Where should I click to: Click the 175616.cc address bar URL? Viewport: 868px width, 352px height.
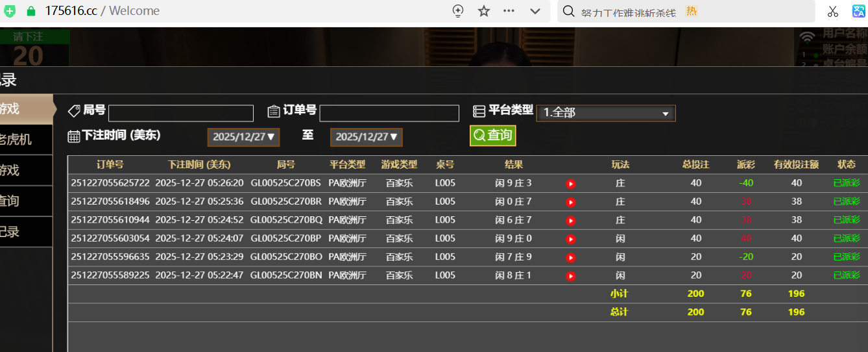(71, 11)
